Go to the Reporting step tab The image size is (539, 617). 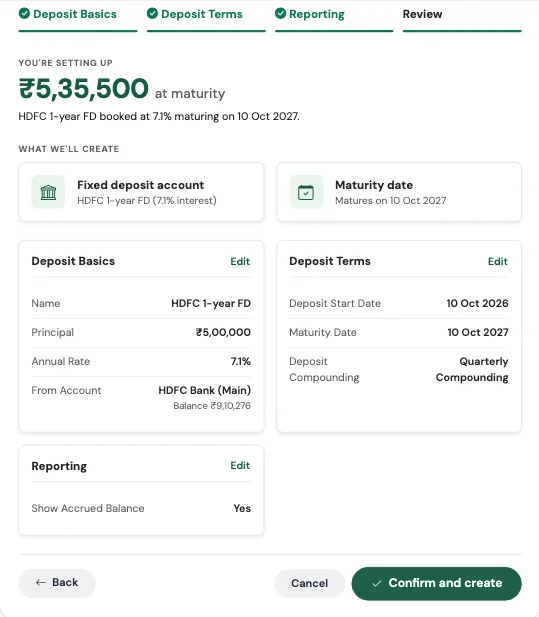click(x=334, y=19)
